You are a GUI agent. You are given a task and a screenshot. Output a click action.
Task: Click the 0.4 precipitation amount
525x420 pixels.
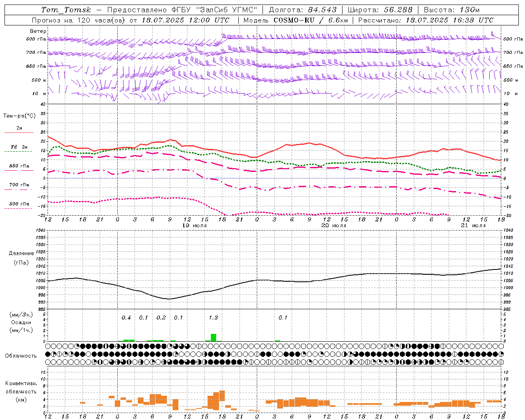[x=126, y=318]
